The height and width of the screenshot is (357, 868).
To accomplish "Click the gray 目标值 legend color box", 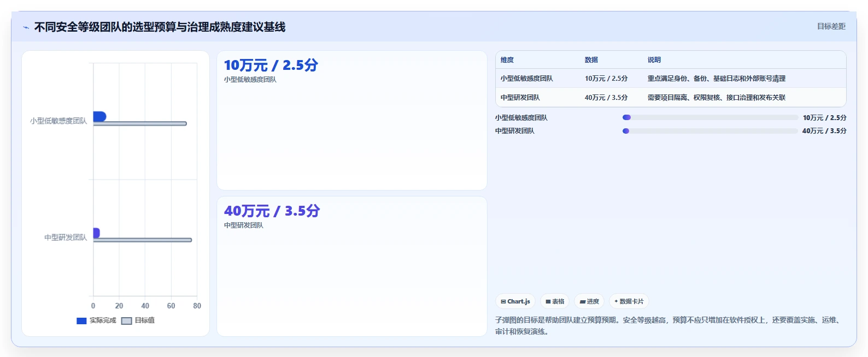I will click(x=126, y=321).
